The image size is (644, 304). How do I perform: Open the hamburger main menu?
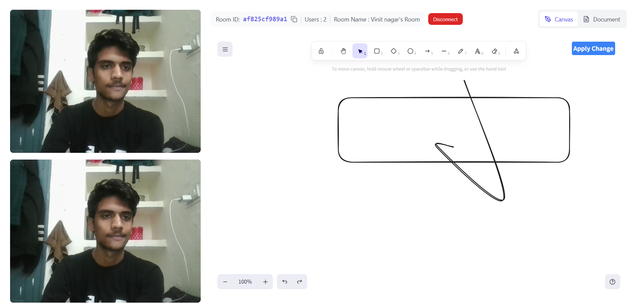225,49
